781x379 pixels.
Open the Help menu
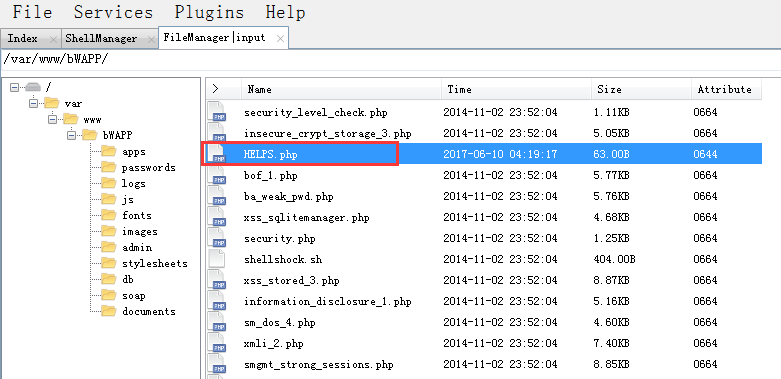[x=285, y=12]
